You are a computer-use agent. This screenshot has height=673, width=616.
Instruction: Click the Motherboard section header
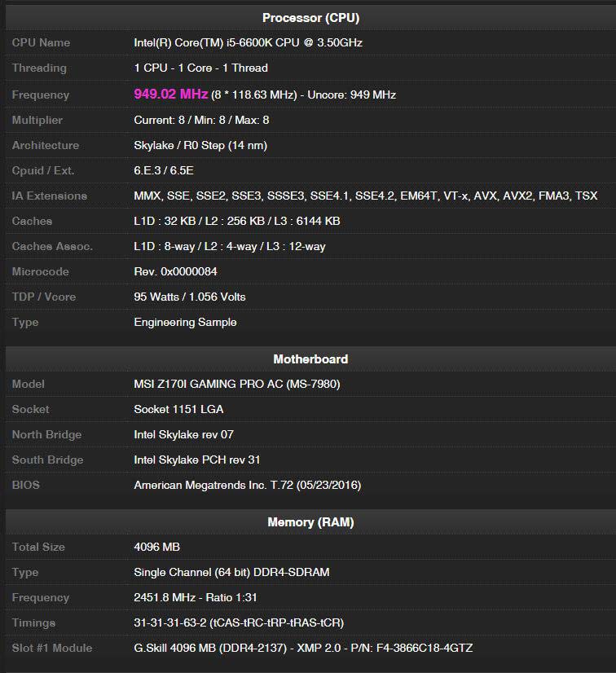pyautogui.click(x=310, y=359)
